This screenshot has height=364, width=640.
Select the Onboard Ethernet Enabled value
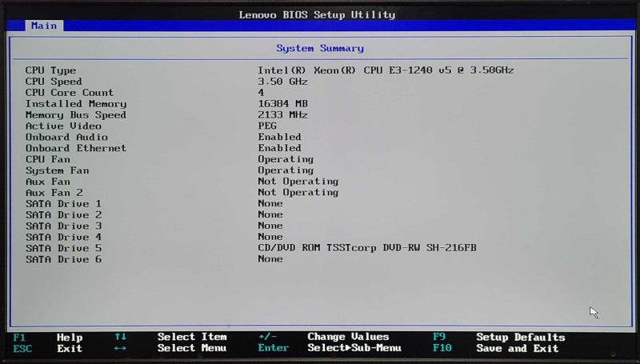(279, 148)
